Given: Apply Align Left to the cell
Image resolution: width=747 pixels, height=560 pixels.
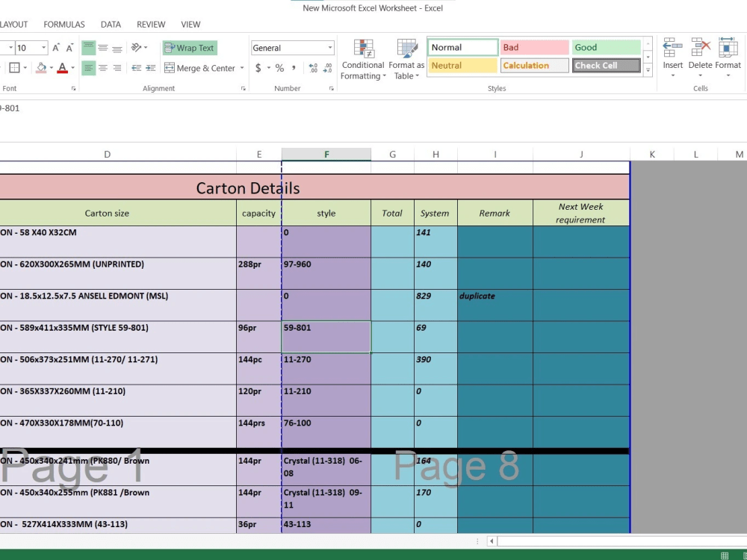Looking at the screenshot, I should pos(89,68).
